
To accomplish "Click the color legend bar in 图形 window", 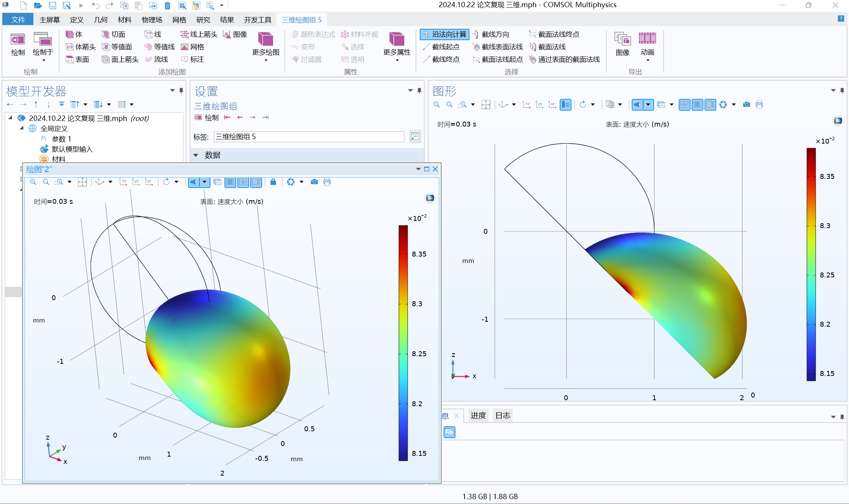I will [811, 264].
